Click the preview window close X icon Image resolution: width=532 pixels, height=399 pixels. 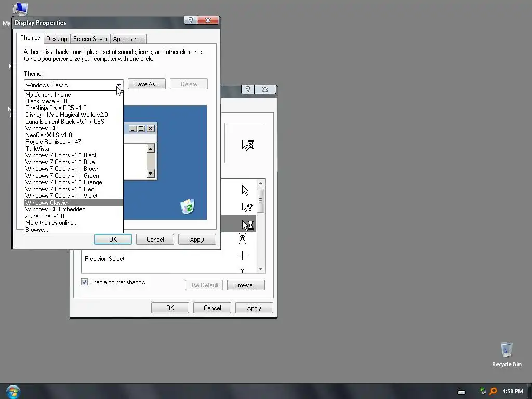click(x=151, y=129)
